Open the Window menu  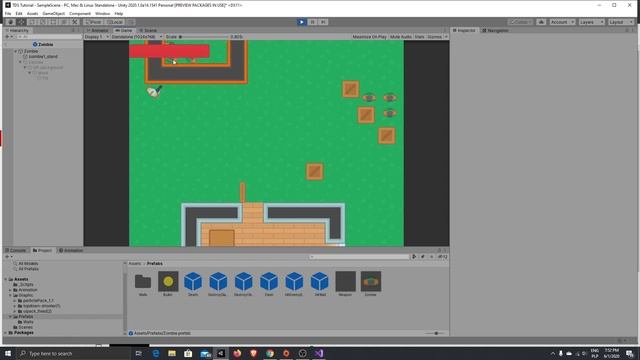pos(102,13)
